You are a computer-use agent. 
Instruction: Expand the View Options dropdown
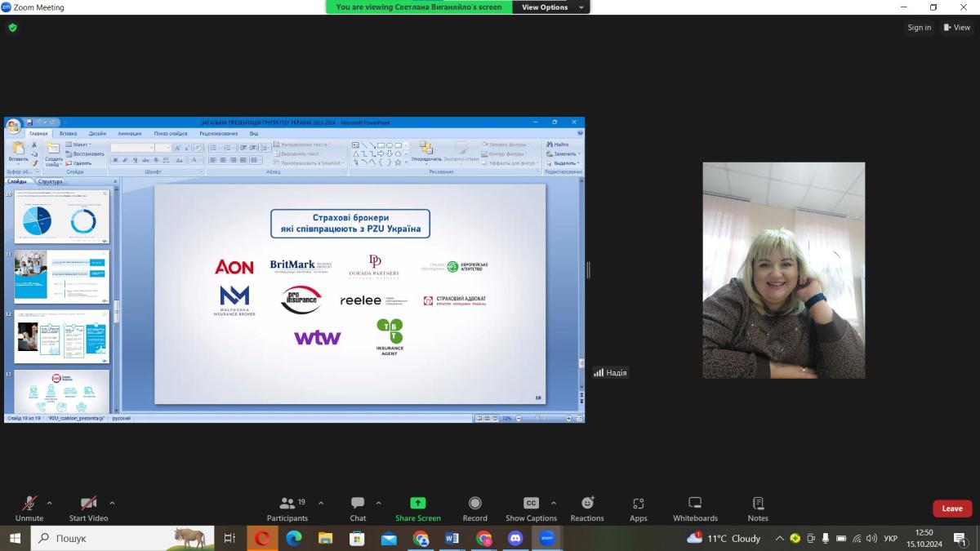point(550,7)
